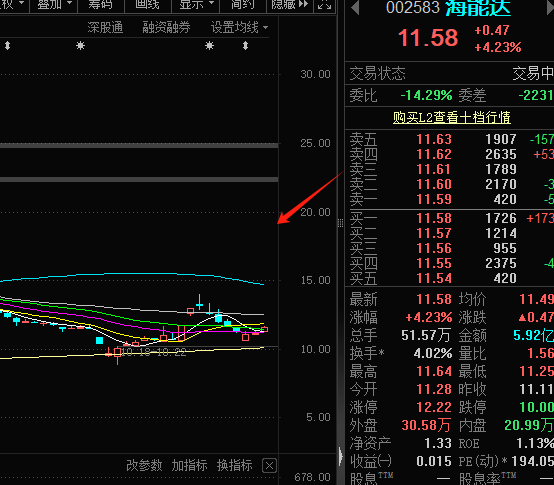Expand the 显示 display dropdown
The width and height of the screenshot is (554, 485).
pos(195,5)
